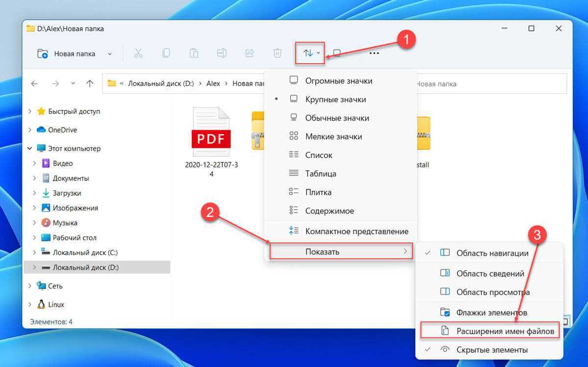Open the three-dots See more menu
Viewport: 588px width, 367px height.
[374, 53]
